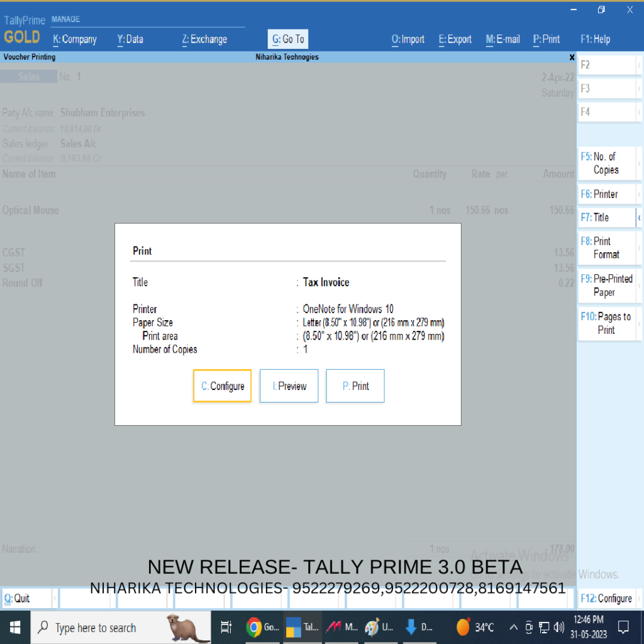Select F6: Printer in the sidebar
Image resolution: width=644 pixels, height=644 pixels.
click(608, 194)
